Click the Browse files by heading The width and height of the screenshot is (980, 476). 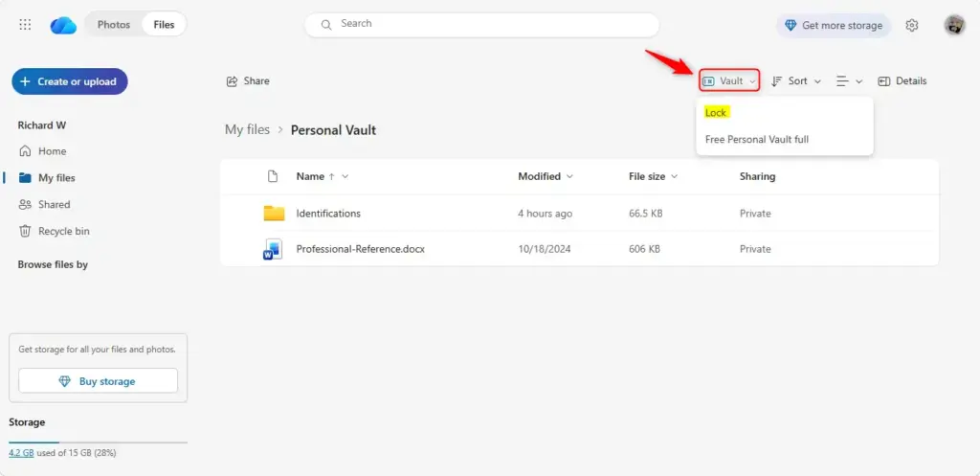pos(53,264)
